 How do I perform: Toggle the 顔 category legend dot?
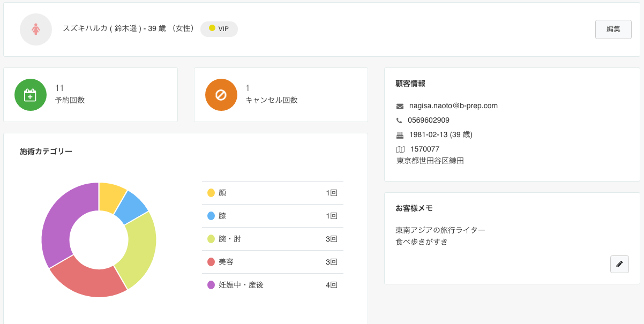211,192
